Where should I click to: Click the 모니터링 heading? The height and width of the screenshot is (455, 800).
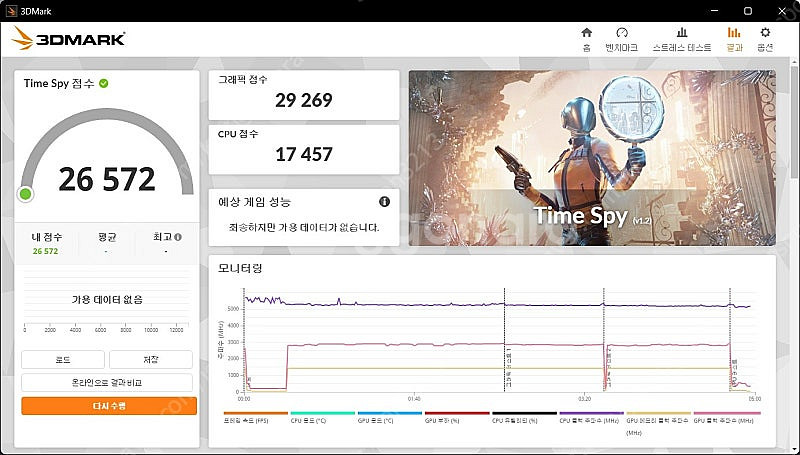240,268
